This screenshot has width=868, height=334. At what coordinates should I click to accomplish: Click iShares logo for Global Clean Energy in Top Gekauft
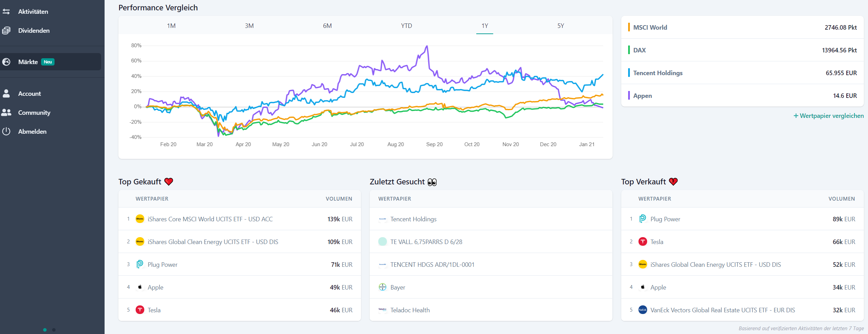pyautogui.click(x=140, y=242)
